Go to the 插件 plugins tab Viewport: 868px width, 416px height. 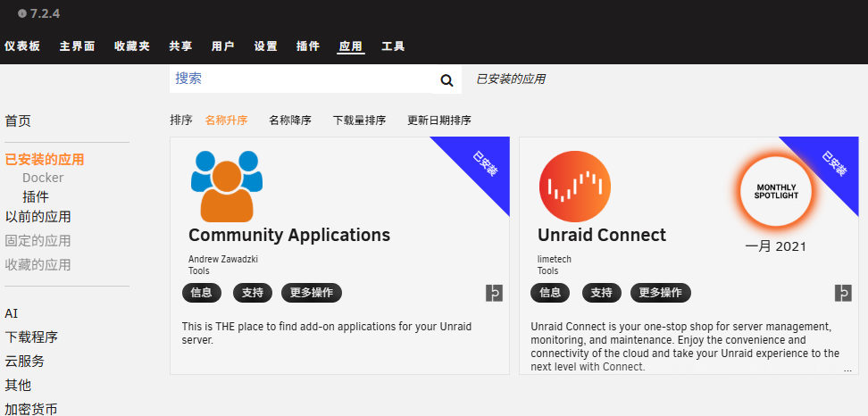[308, 46]
